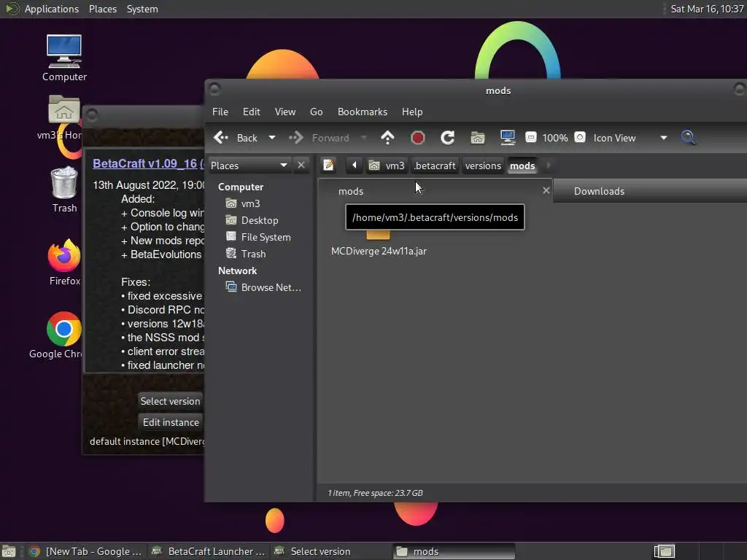Go to vm3 in the path bar

click(x=387, y=166)
